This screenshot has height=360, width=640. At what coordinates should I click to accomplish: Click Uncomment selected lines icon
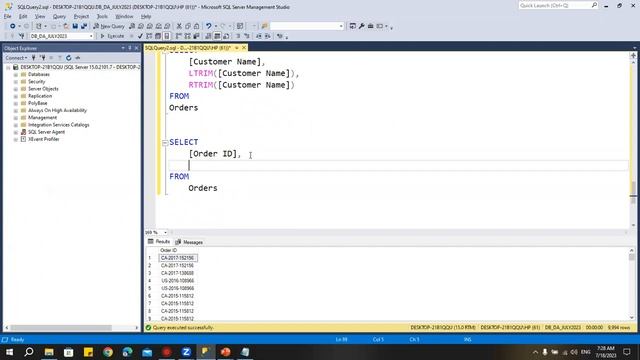247,36
